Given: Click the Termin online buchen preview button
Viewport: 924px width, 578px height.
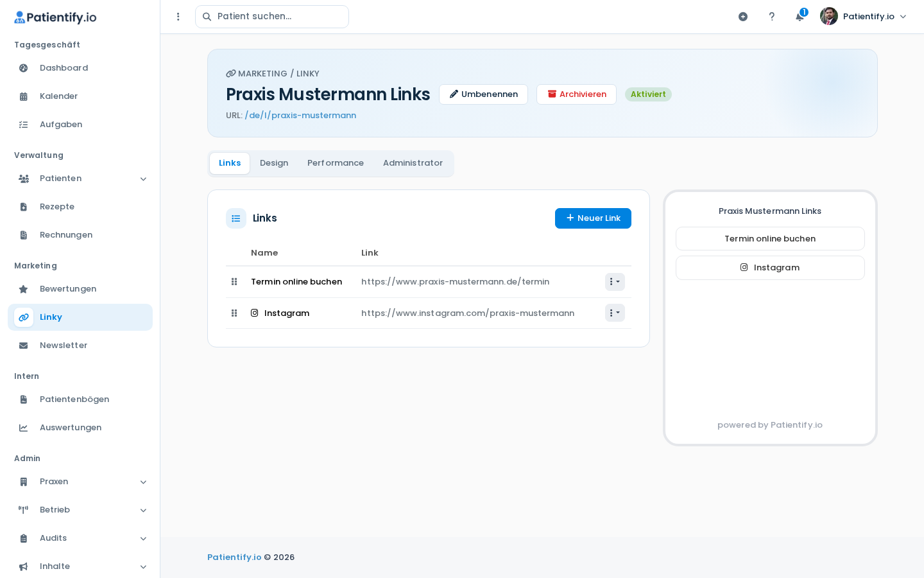Looking at the screenshot, I should tap(770, 239).
